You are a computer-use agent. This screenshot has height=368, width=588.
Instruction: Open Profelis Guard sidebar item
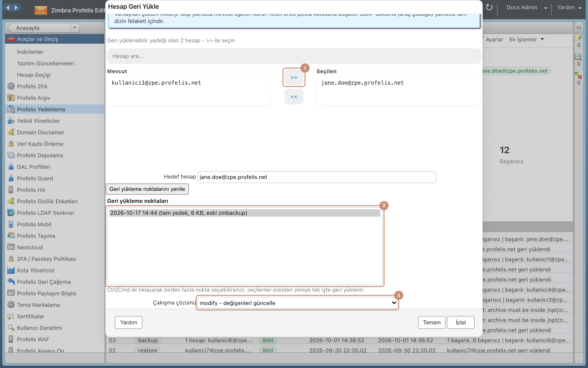[x=35, y=178]
